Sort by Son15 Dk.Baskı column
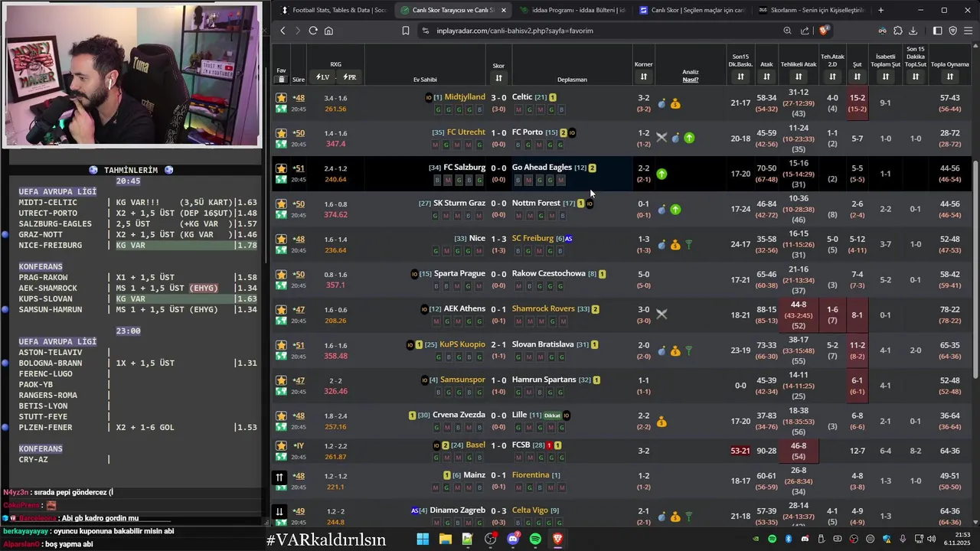The image size is (980, 551). point(740,77)
